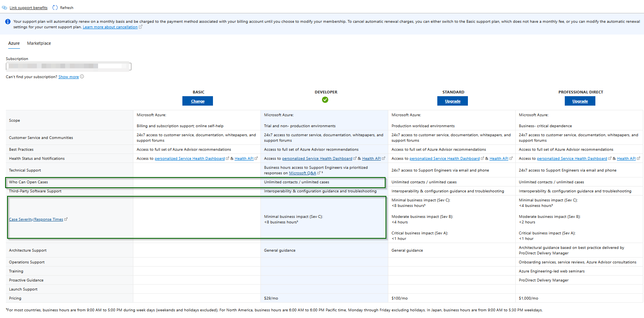Click Unlimited contacts / unlimited cases in Developer column
The height and width of the screenshot is (318, 644).
point(297,182)
